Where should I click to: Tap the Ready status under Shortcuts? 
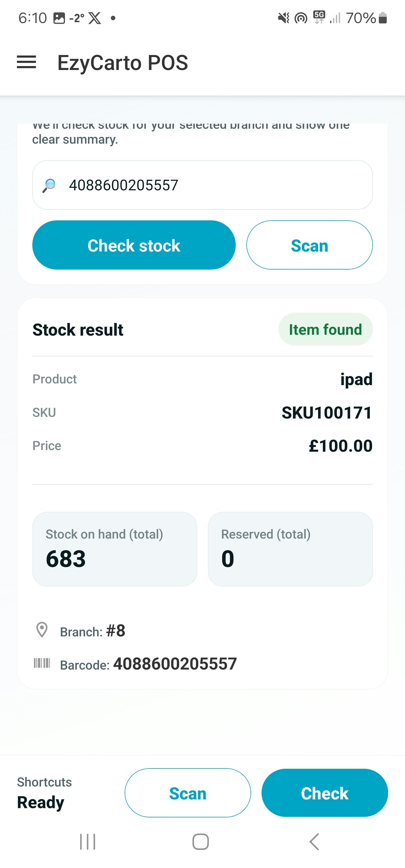tap(40, 801)
